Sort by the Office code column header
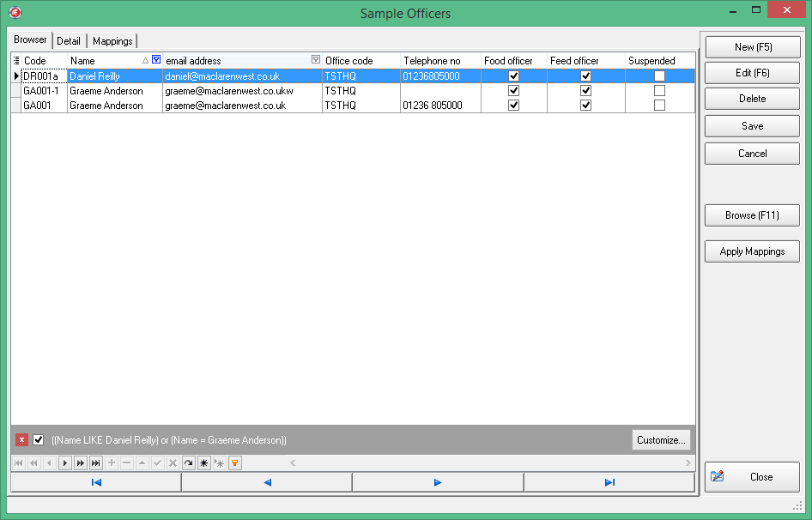Image resolution: width=812 pixels, height=520 pixels. 361,61
